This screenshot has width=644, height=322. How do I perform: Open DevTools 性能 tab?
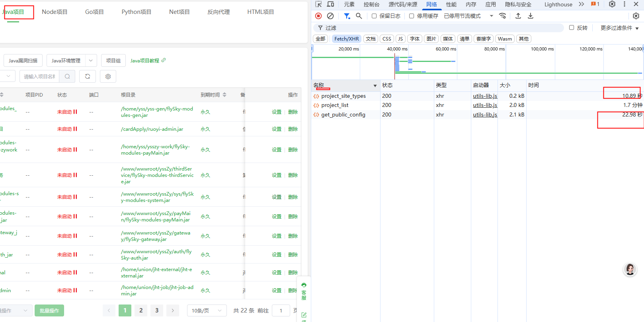pos(451,4)
